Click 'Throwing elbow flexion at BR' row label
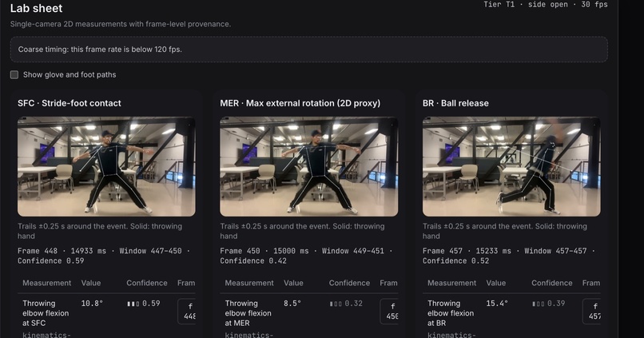Viewport: 644px width, 338px height. click(x=451, y=313)
